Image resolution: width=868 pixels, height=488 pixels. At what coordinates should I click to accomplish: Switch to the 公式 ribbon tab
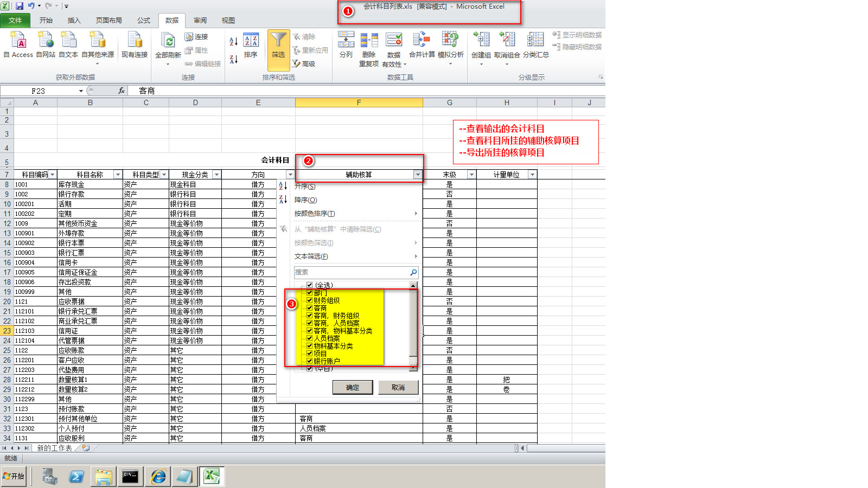click(x=144, y=21)
